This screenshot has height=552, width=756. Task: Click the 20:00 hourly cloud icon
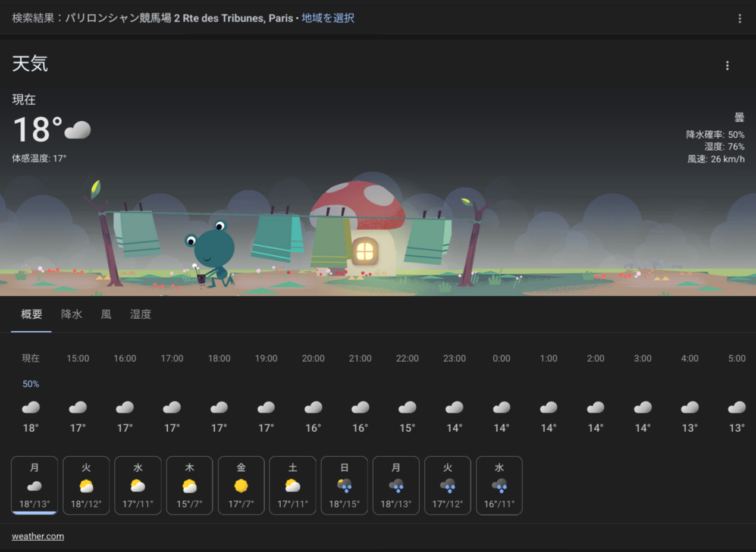313,407
